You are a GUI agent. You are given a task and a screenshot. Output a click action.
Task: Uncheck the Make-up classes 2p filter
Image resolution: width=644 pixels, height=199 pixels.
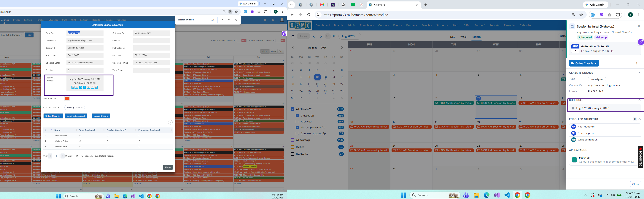[297, 128]
